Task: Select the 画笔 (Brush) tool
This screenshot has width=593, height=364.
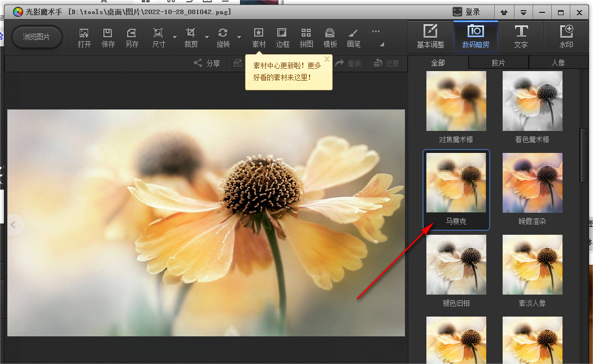Action: (354, 37)
